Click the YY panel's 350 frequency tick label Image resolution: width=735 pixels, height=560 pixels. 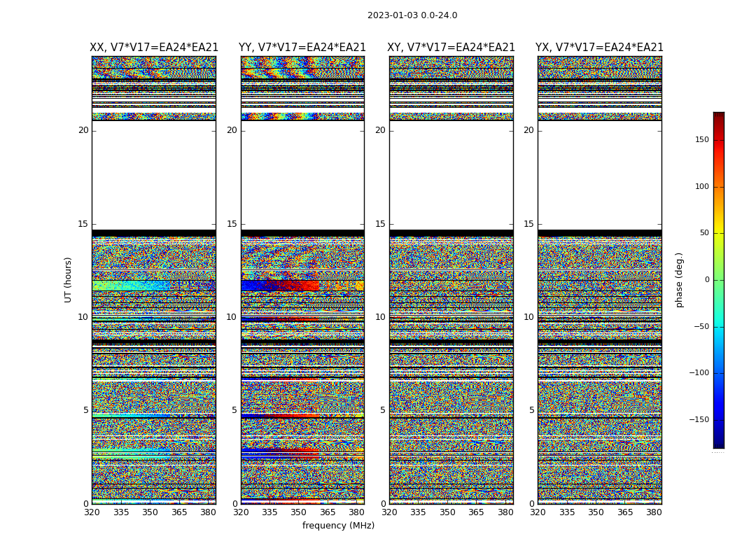pyautogui.click(x=299, y=512)
